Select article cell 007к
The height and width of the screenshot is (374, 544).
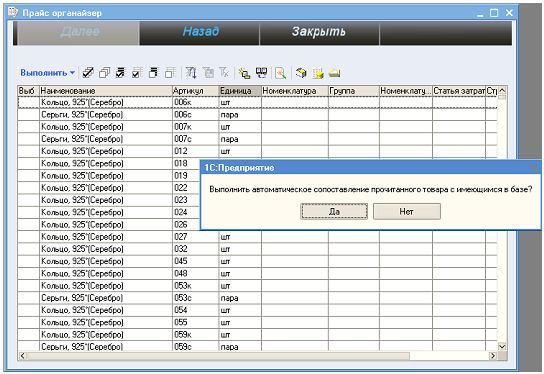tap(196, 127)
